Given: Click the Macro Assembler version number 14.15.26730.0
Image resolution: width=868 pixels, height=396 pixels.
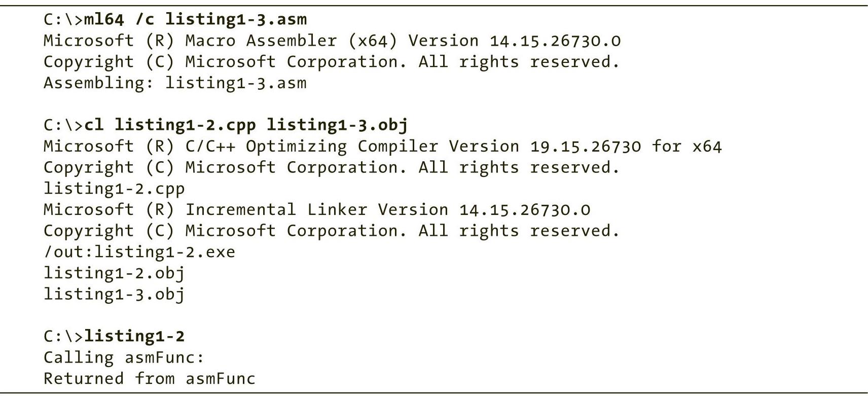Looking at the screenshot, I should [555, 41].
